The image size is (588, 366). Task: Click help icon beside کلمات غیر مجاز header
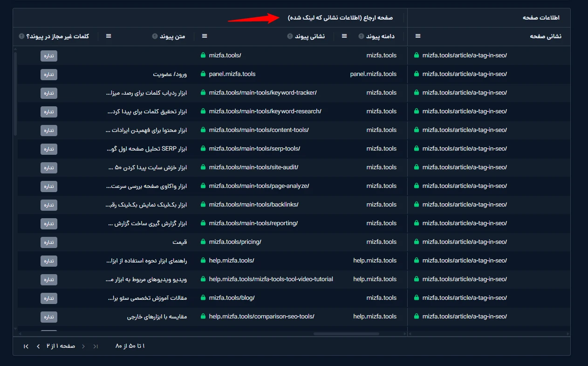(21, 36)
